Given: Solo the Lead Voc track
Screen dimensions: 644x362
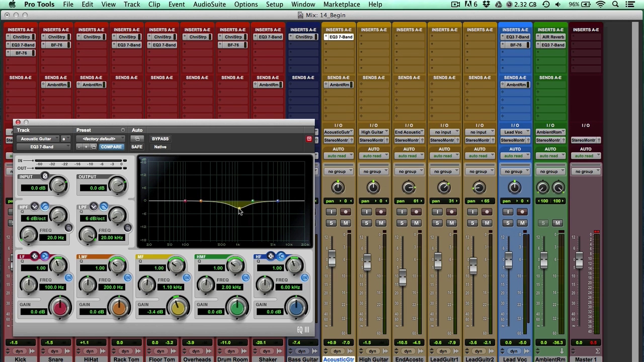Looking at the screenshot, I should [508, 223].
